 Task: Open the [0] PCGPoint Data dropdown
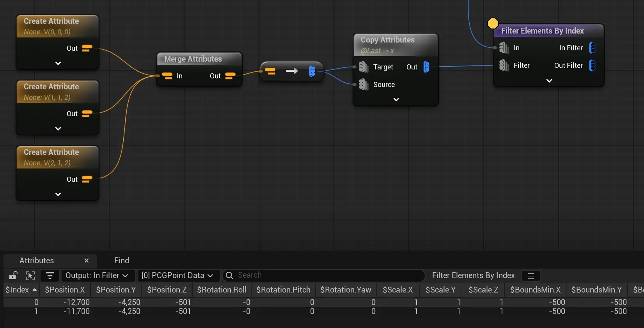click(x=177, y=275)
